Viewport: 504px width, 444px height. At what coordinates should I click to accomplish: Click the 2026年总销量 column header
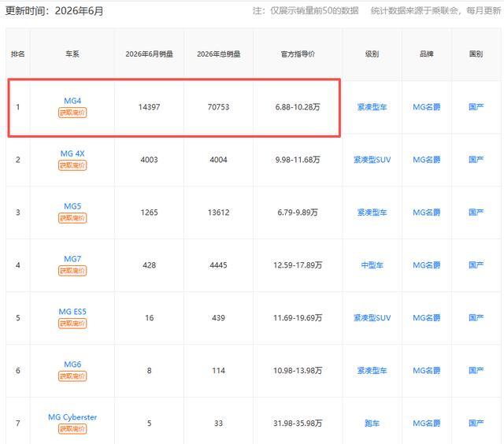[x=219, y=54]
